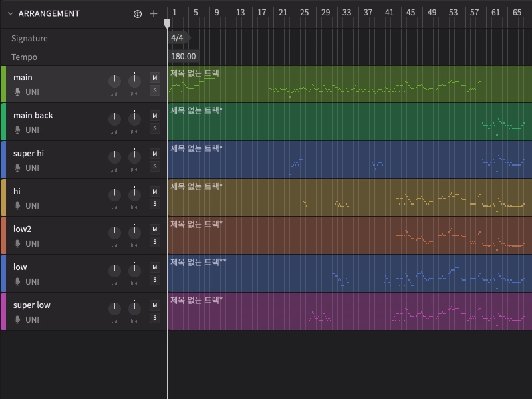The image size is (532, 399).
Task: Mute the low track
Action: coord(155,267)
